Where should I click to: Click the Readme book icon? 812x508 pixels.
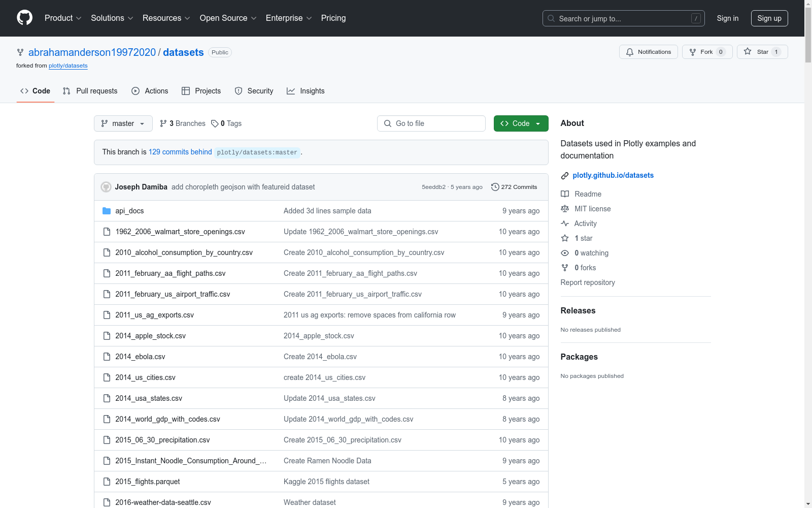tap(565, 194)
